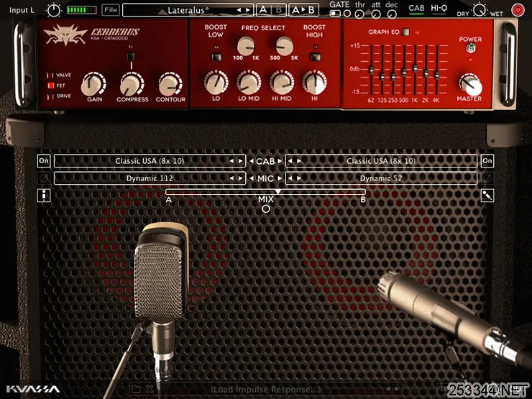The image size is (532, 399).
Task: Copy cab to B with right CAB arrow
Action: 280,161
